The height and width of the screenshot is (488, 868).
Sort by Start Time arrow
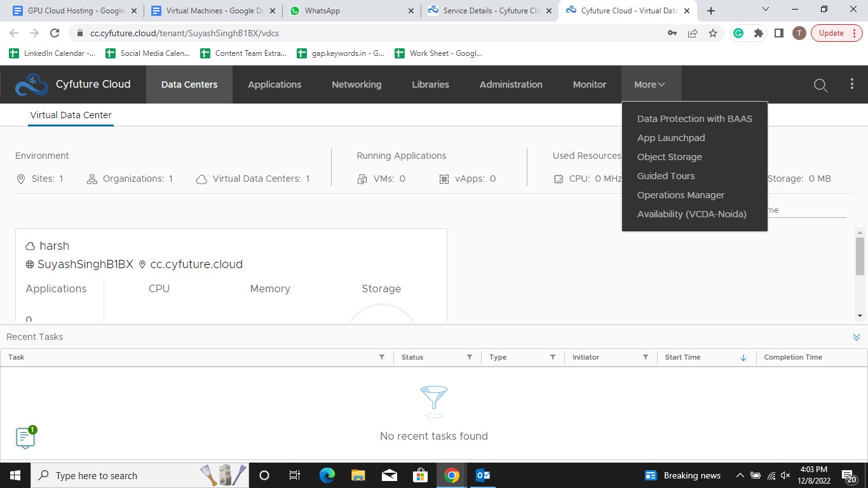point(743,358)
